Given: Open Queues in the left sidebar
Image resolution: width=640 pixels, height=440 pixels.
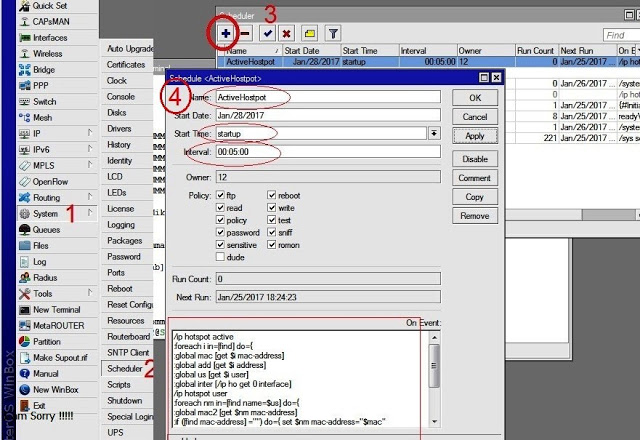Looking at the screenshot, I should tap(46, 229).
